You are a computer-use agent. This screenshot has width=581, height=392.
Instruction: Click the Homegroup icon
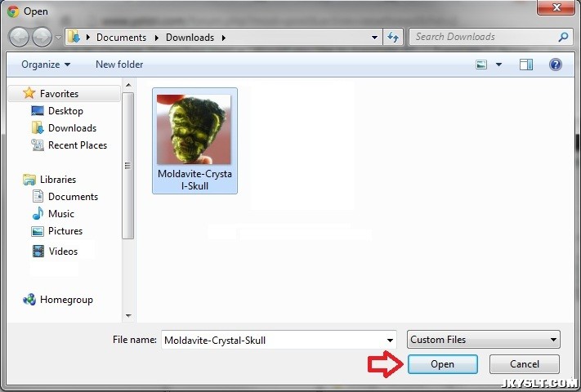tap(29, 300)
